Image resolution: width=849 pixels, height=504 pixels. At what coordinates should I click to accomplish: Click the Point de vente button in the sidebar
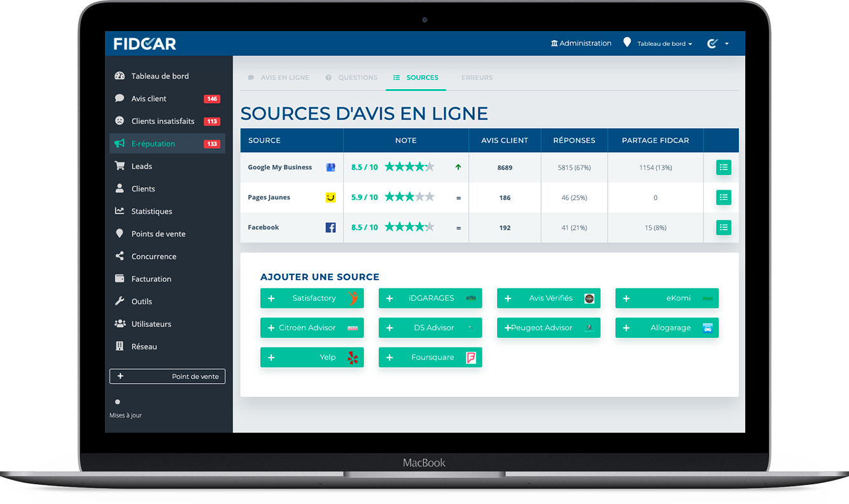click(167, 376)
